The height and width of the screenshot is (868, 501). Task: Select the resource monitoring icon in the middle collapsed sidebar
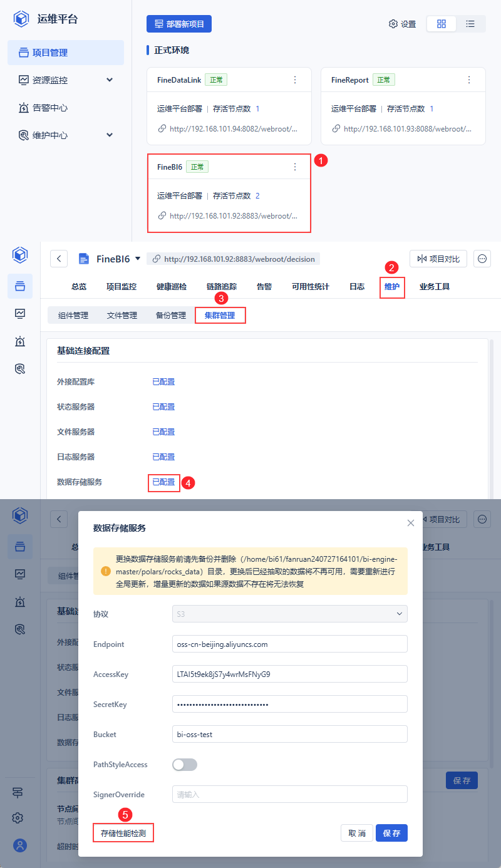point(20,313)
